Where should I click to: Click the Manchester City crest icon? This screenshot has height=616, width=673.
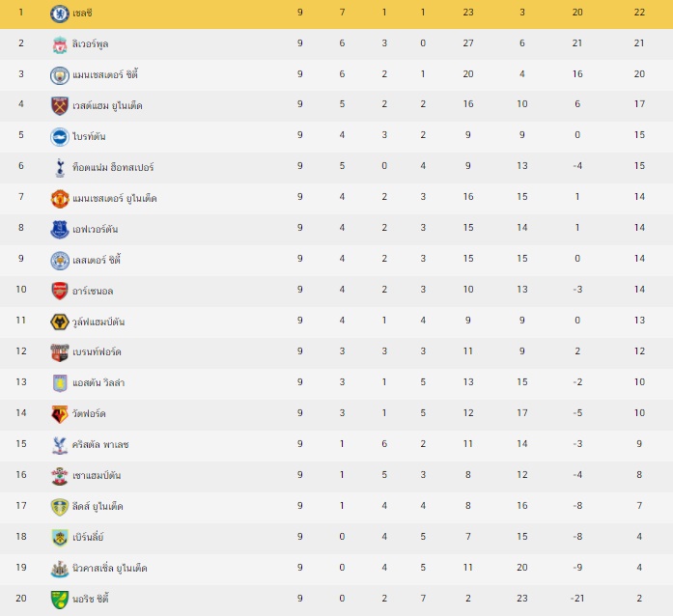[x=60, y=75]
